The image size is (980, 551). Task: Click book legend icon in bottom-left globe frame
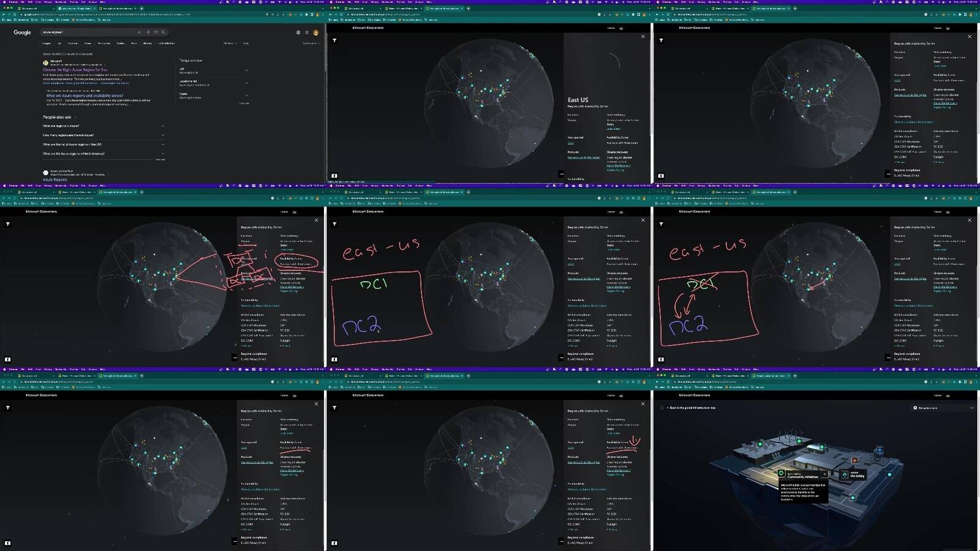click(8, 543)
